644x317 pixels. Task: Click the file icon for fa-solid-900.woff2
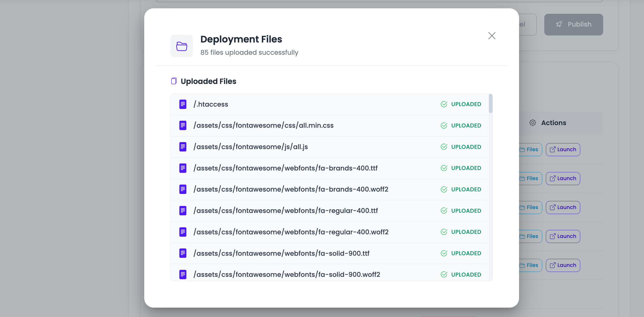[x=183, y=275]
